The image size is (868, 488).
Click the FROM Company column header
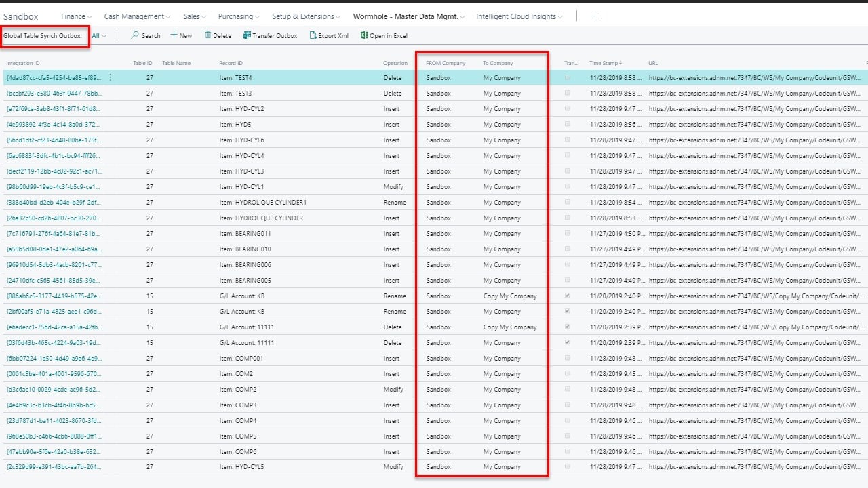click(446, 63)
